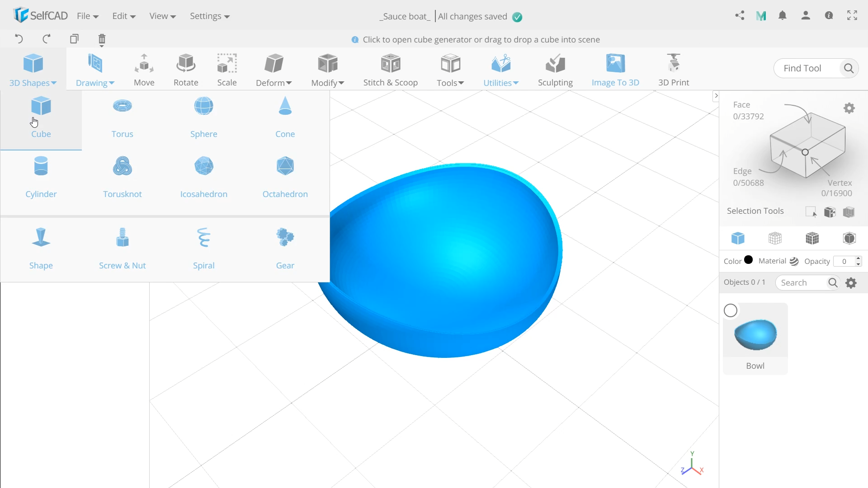Insert a Cylinder shape

(41, 178)
